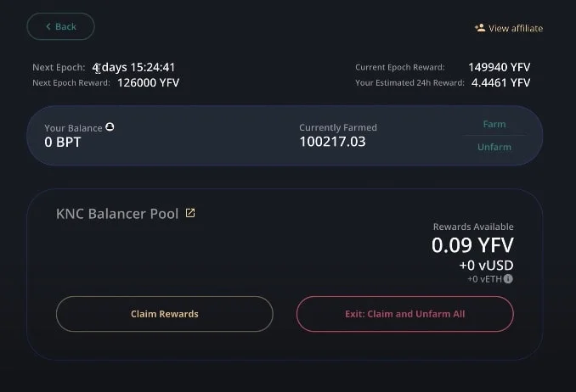The width and height of the screenshot is (576, 392).
Task: Open the View affiliate link
Action: (515, 28)
